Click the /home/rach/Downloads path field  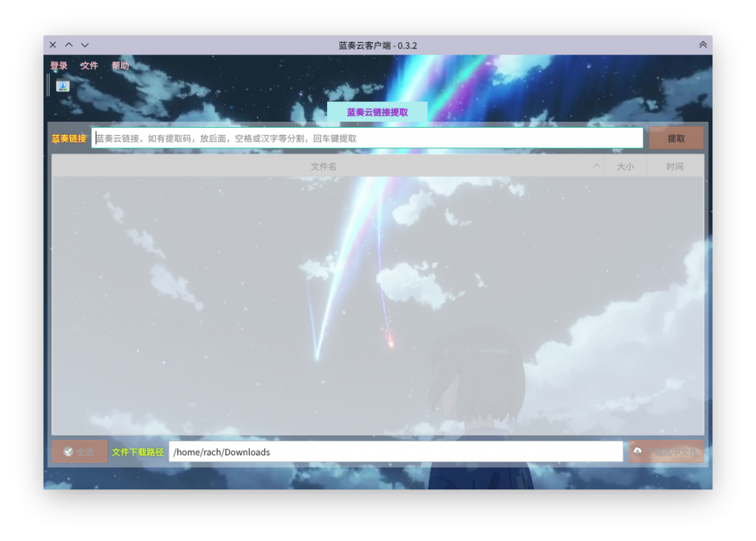(x=396, y=452)
